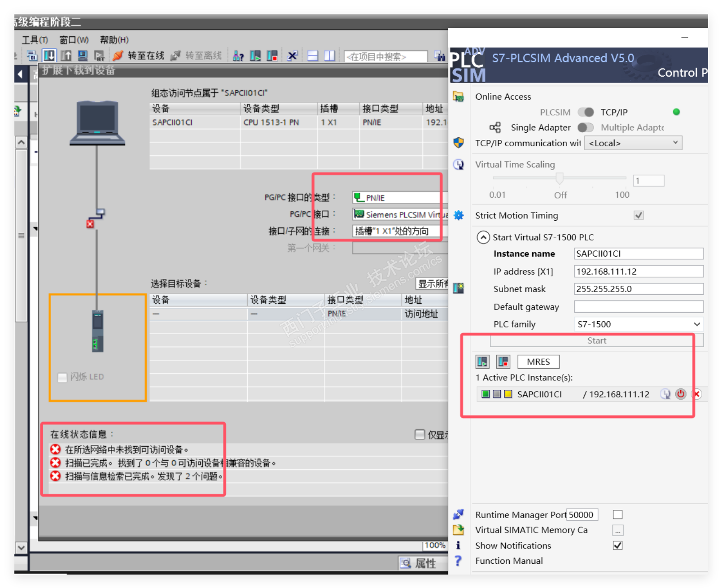Click the Virtual Time Scaling slider handle
The width and height of the screenshot is (722, 588).
coord(560,179)
